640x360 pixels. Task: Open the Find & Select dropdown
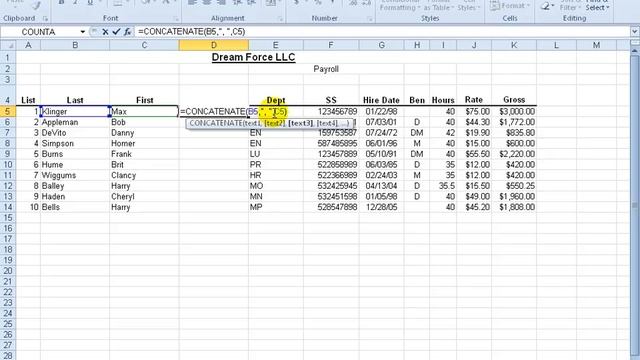tap(597, 6)
